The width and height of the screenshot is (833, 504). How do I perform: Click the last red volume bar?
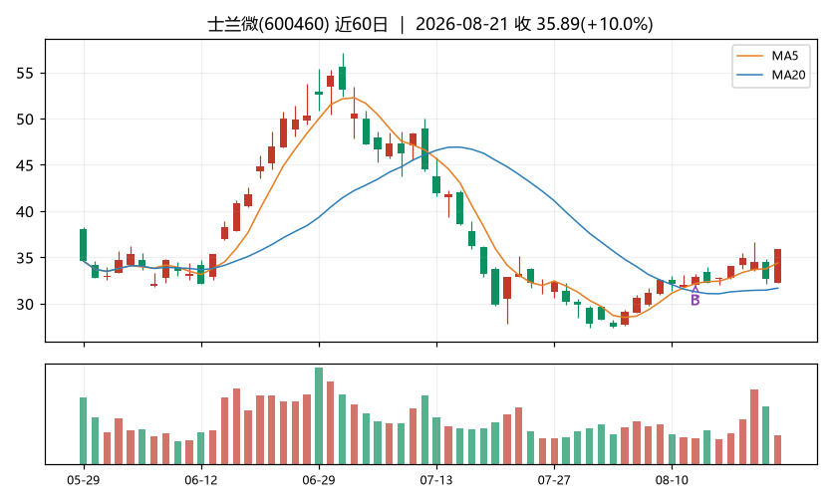point(778,450)
